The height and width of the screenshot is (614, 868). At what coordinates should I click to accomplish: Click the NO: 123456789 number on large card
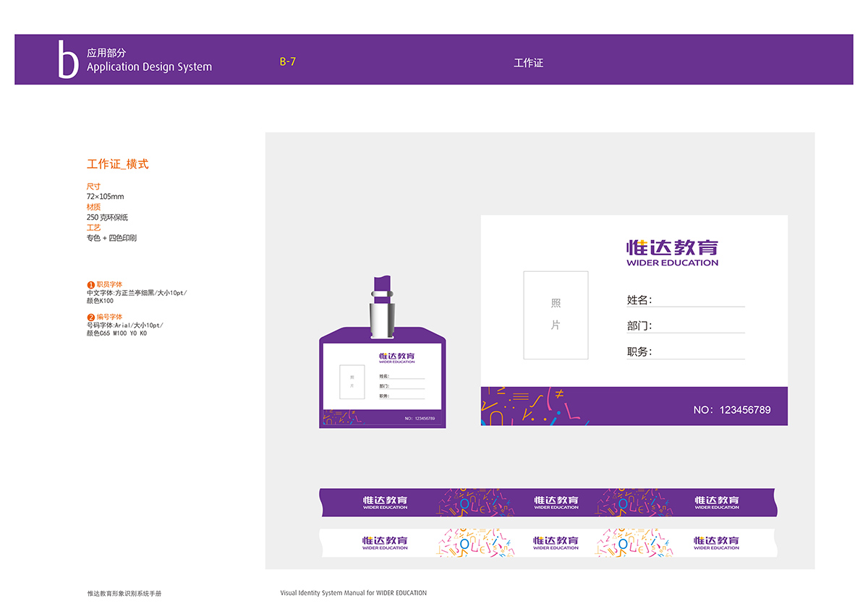731,409
